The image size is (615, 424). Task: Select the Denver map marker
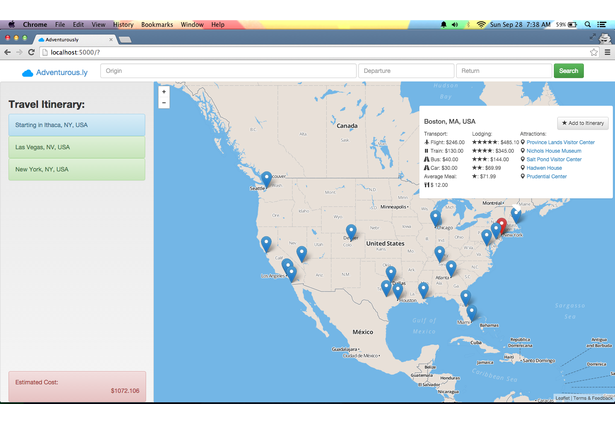click(x=351, y=232)
